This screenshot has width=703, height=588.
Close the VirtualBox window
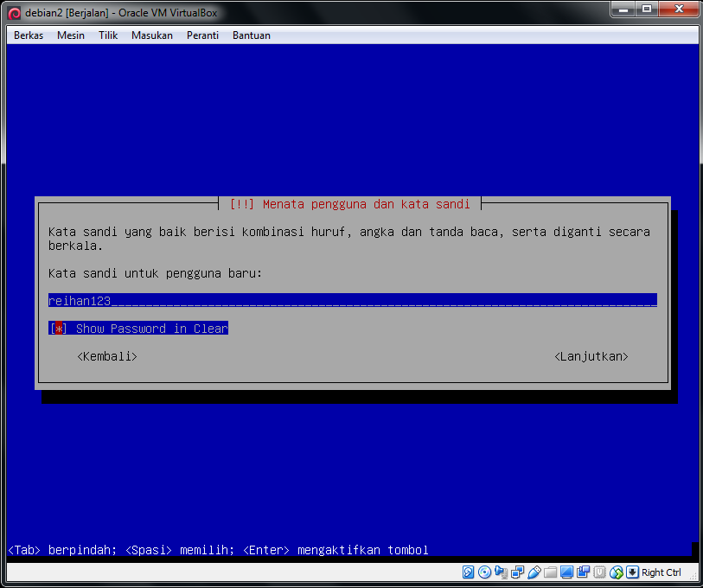[x=678, y=9]
